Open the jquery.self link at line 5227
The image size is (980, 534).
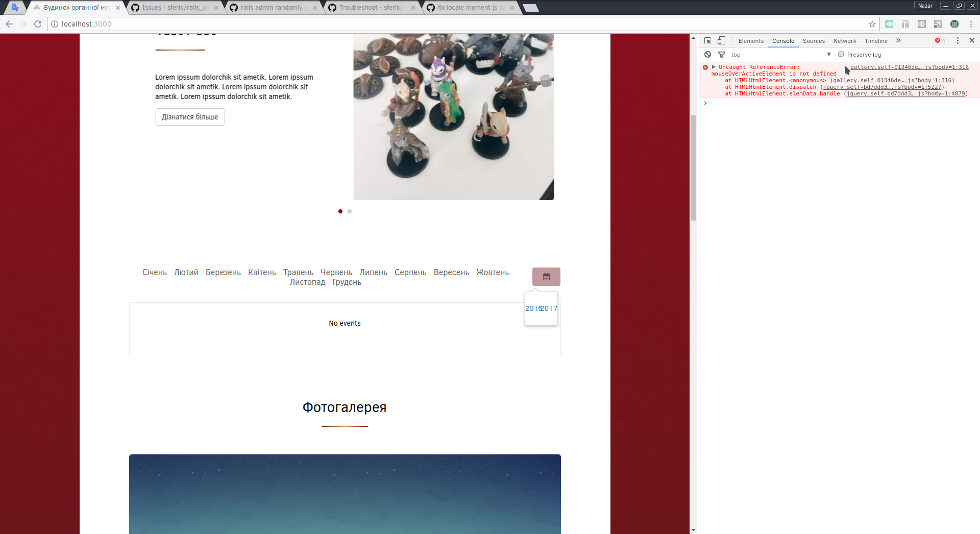[883, 87]
